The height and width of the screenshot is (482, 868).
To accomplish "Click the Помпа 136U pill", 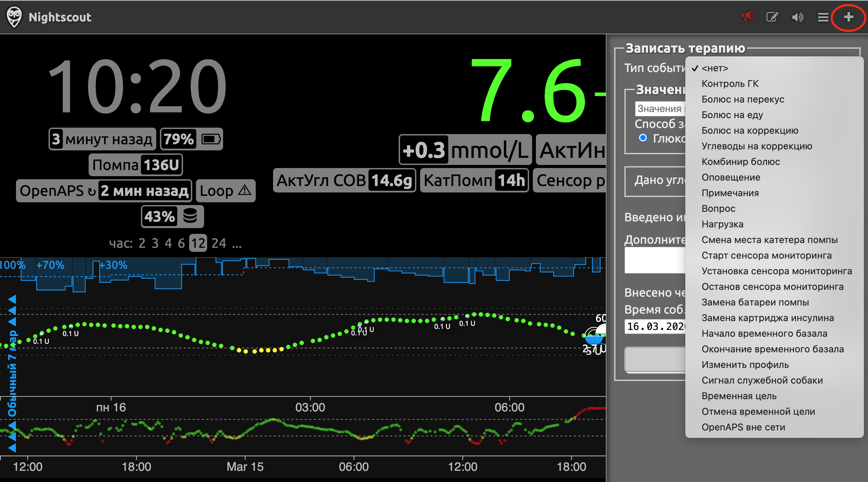I will pos(135,165).
